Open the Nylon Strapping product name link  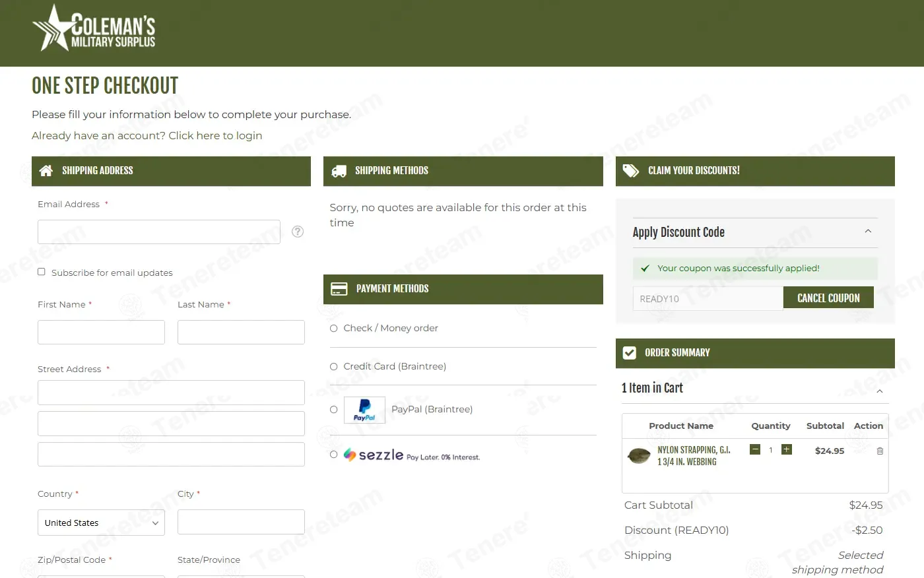(x=693, y=456)
